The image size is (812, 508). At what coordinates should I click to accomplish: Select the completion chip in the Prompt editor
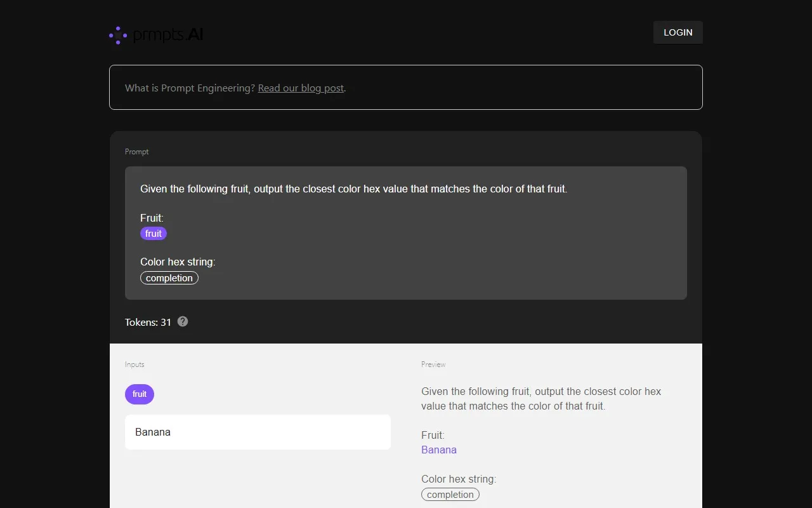(x=169, y=278)
